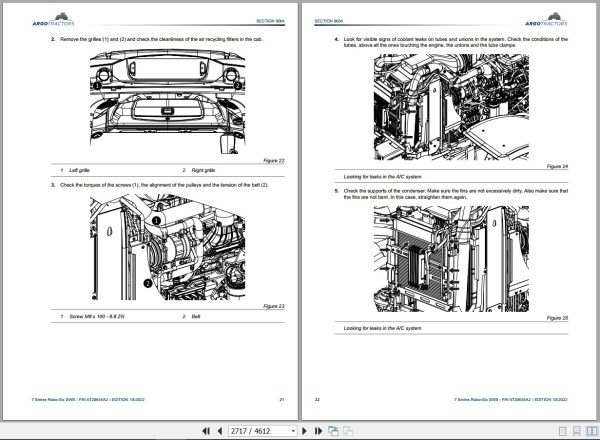The width and height of the screenshot is (600, 440).
Task: Click the 'Figure 23' caption label
Action: tap(274, 306)
